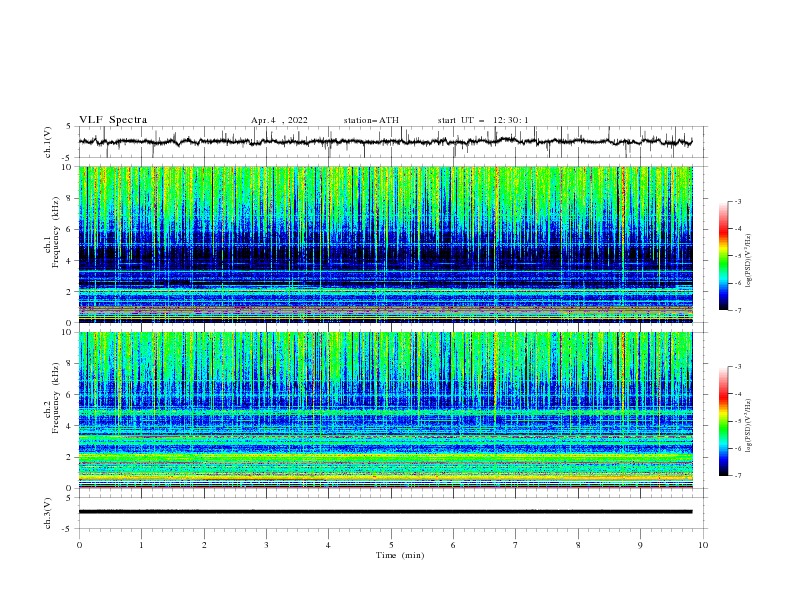Screen dimensions: 792x612
Task: Click the 'ch.1(V)' waveform axis label
Action: coord(48,142)
